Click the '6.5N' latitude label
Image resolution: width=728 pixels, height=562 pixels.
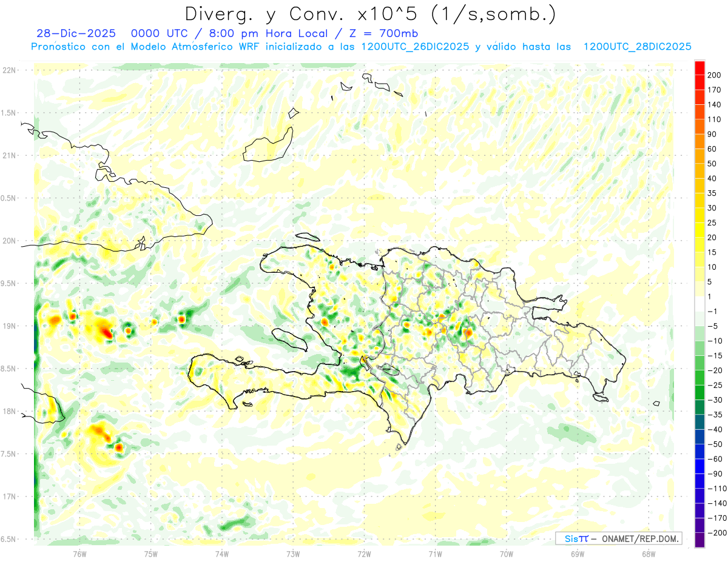tap(9, 539)
